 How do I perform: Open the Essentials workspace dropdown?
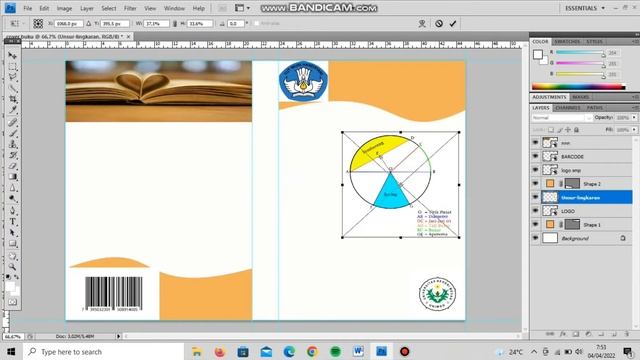(x=585, y=8)
